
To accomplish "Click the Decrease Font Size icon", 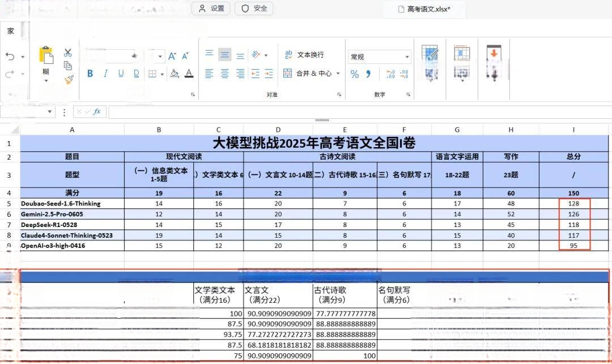I will [185, 56].
